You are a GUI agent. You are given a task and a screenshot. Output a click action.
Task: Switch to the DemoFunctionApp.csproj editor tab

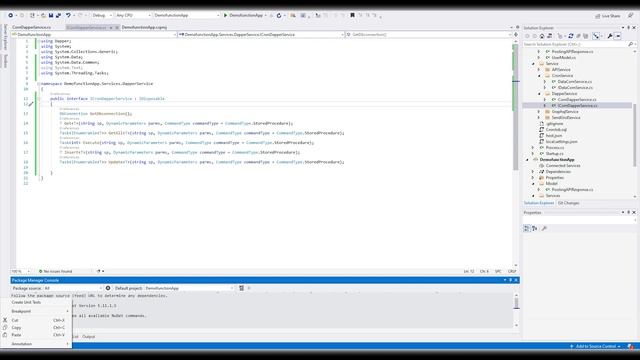pos(144,27)
